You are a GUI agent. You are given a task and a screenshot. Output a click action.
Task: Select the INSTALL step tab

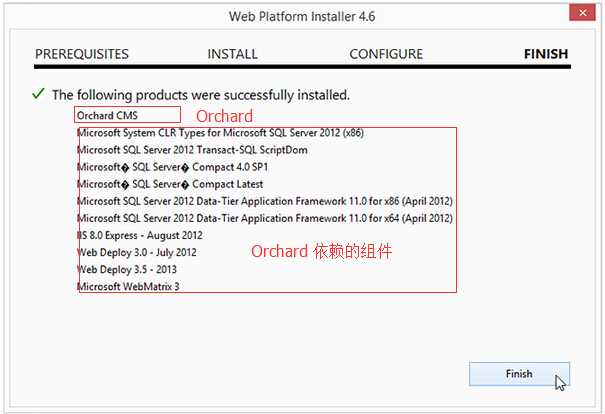233,54
